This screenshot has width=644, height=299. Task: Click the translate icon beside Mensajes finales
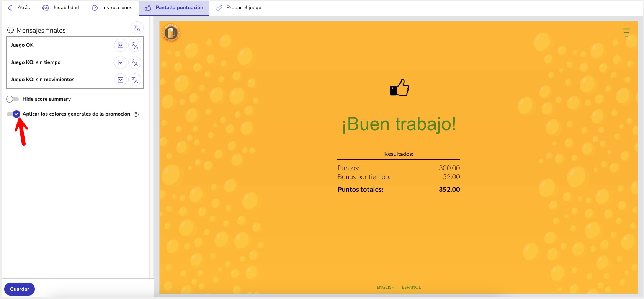(137, 28)
